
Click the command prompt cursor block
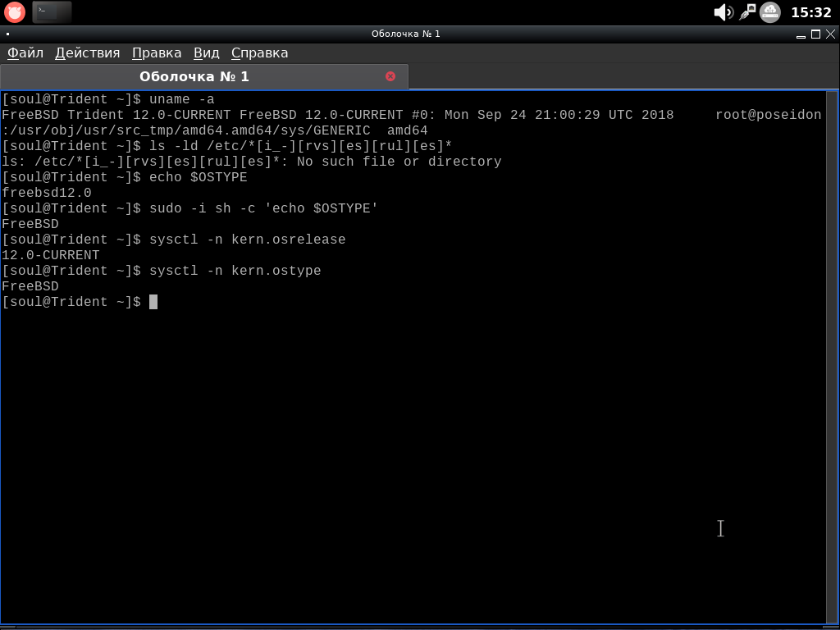(153, 302)
